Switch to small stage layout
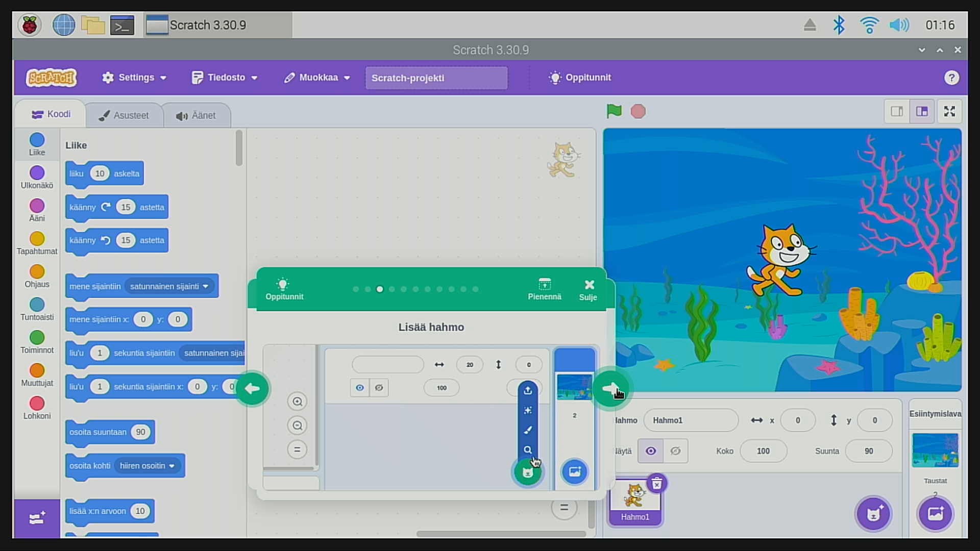 897,111
